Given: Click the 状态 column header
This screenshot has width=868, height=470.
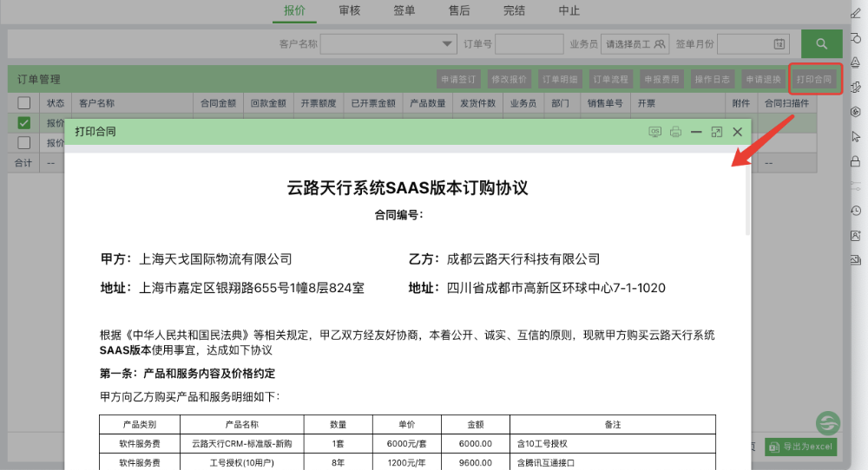Looking at the screenshot, I should [56, 103].
